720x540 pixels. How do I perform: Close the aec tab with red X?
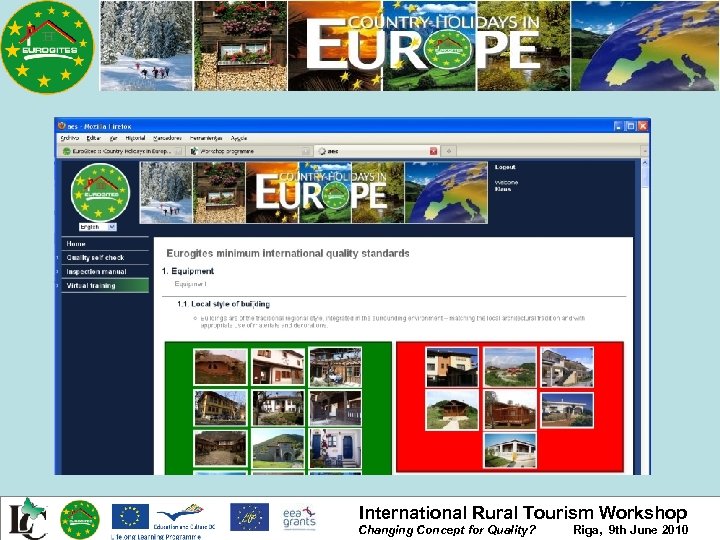click(433, 151)
